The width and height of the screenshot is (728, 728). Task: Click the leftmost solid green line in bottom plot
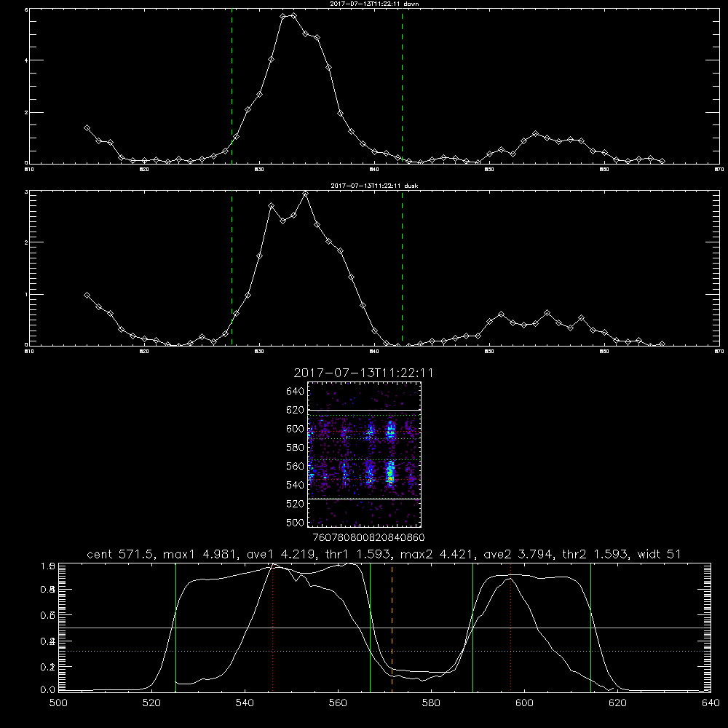point(175,627)
